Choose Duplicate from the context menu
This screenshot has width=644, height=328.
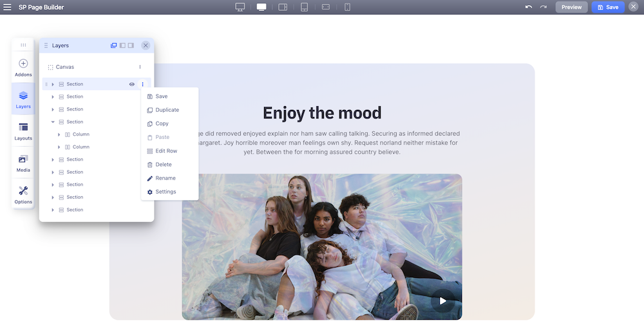167,110
